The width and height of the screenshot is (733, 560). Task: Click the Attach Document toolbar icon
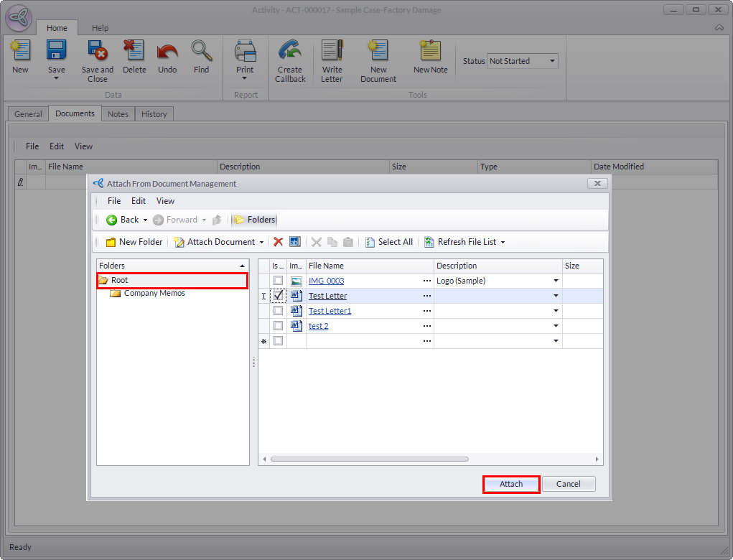pos(179,242)
